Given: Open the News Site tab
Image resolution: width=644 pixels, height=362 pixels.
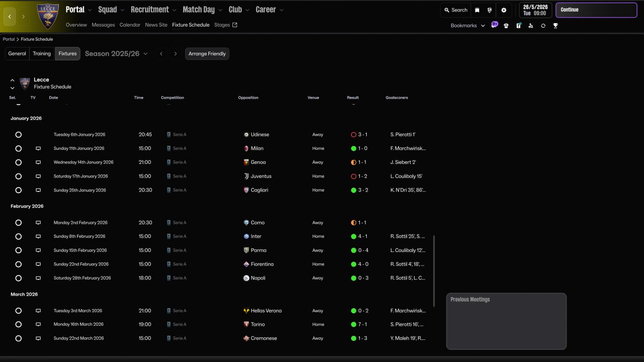Looking at the screenshot, I should 156,25.
